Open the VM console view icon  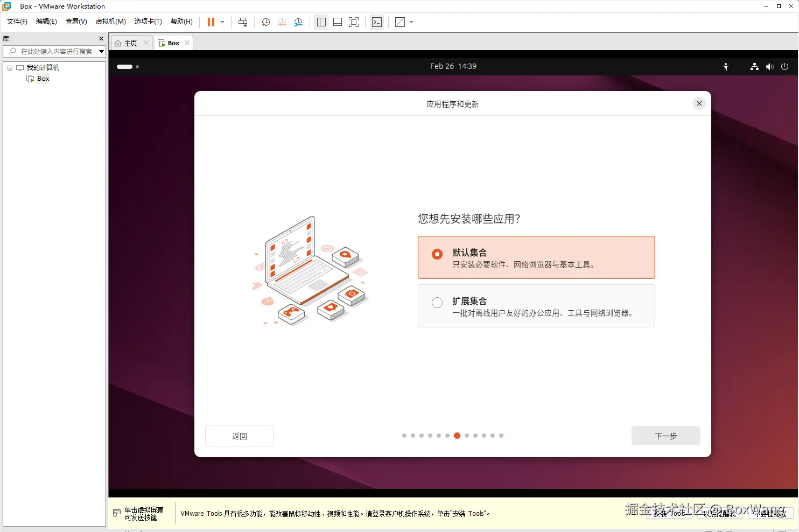(x=377, y=22)
